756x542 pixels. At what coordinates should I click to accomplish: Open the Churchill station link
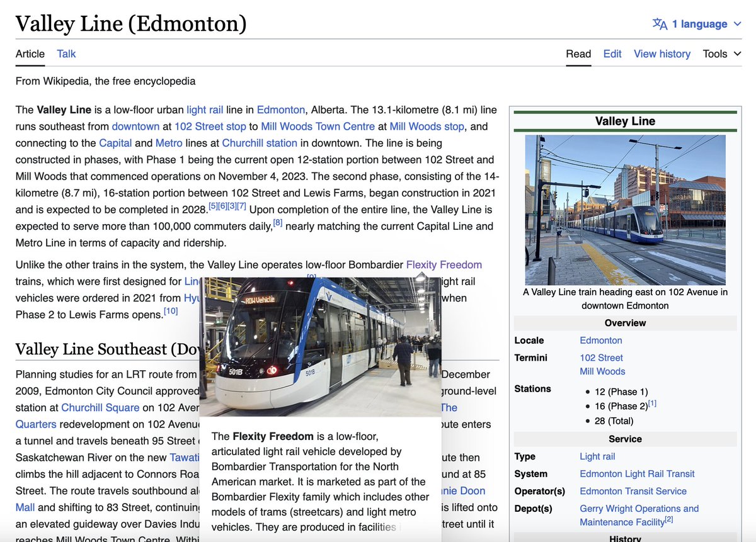pos(260,143)
